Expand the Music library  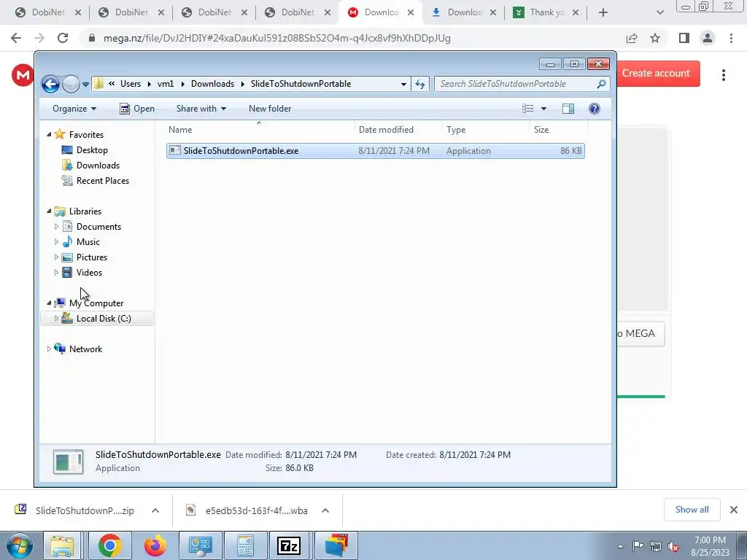coord(56,242)
